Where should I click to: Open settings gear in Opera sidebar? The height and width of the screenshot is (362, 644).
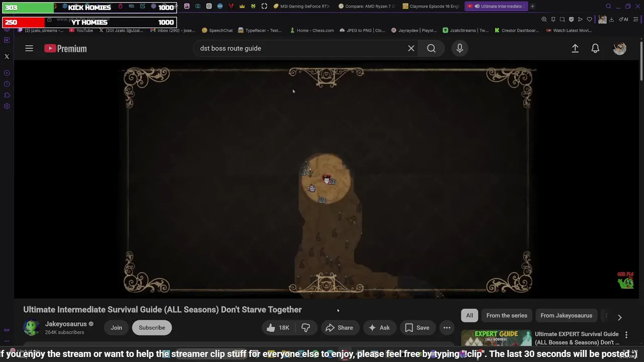tap(7, 106)
